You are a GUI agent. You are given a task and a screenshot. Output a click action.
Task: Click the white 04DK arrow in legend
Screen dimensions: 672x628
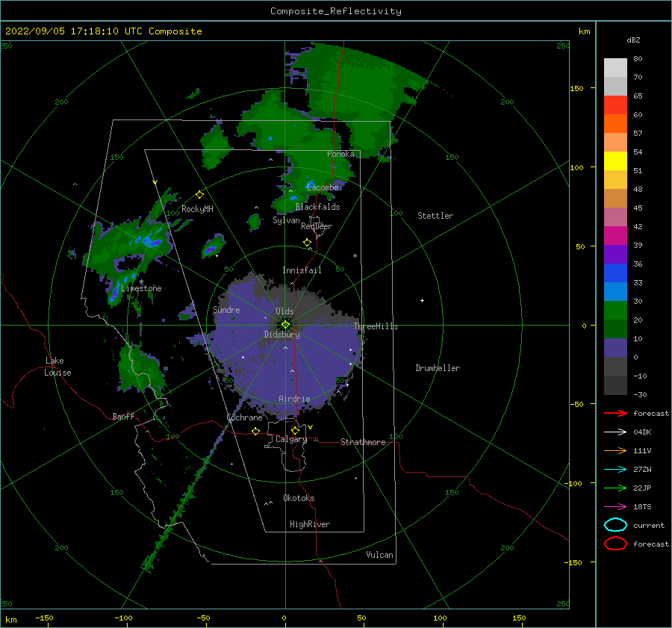(x=615, y=432)
